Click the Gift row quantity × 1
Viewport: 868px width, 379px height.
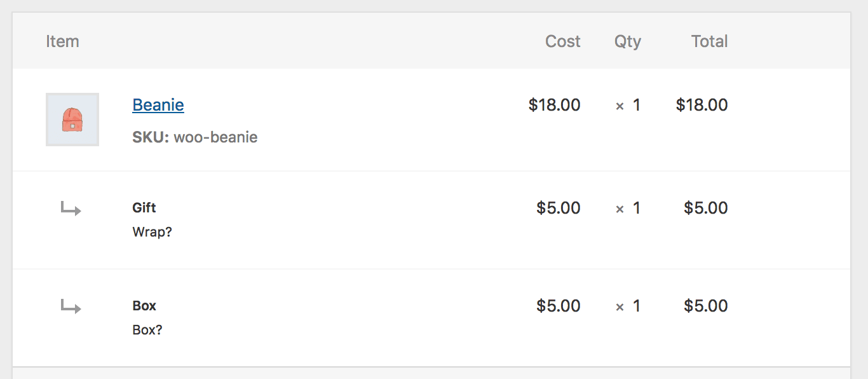point(628,208)
